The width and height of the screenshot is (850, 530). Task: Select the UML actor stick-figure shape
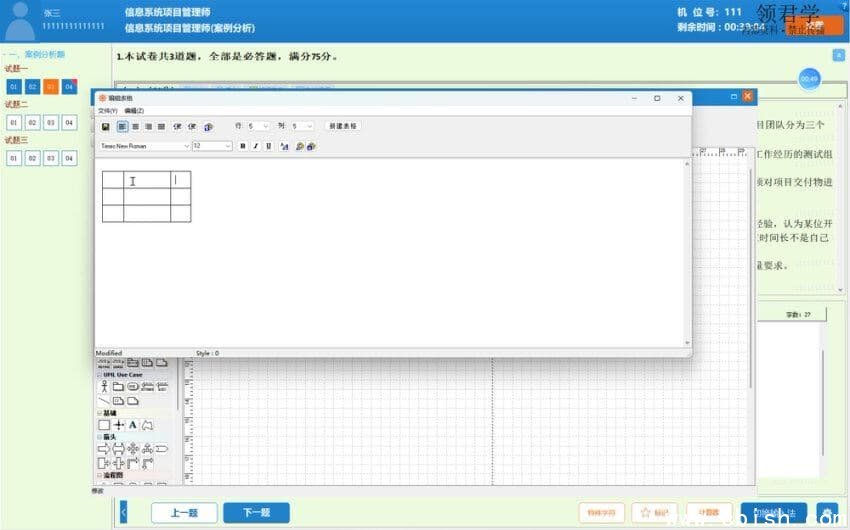(x=104, y=386)
